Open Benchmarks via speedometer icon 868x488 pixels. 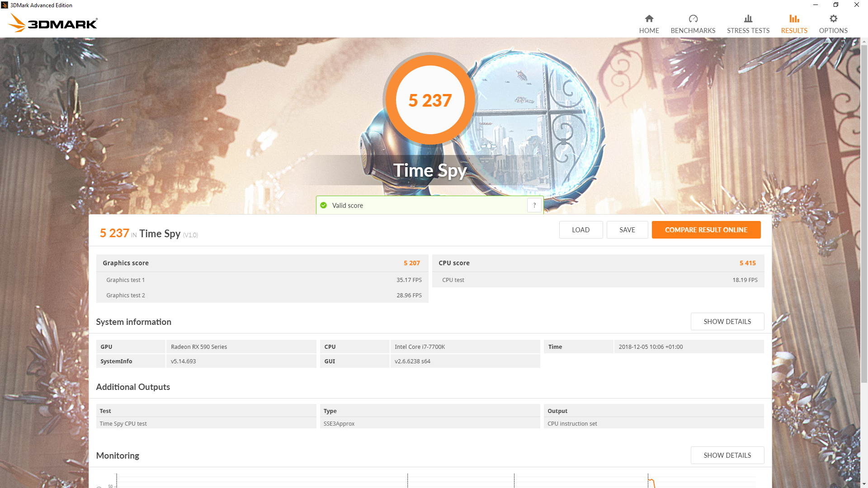coord(693,19)
